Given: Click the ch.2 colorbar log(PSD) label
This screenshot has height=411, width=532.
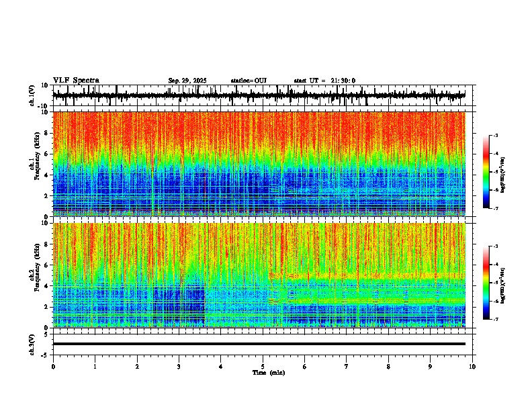Looking at the screenshot, I should click(503, 285).
